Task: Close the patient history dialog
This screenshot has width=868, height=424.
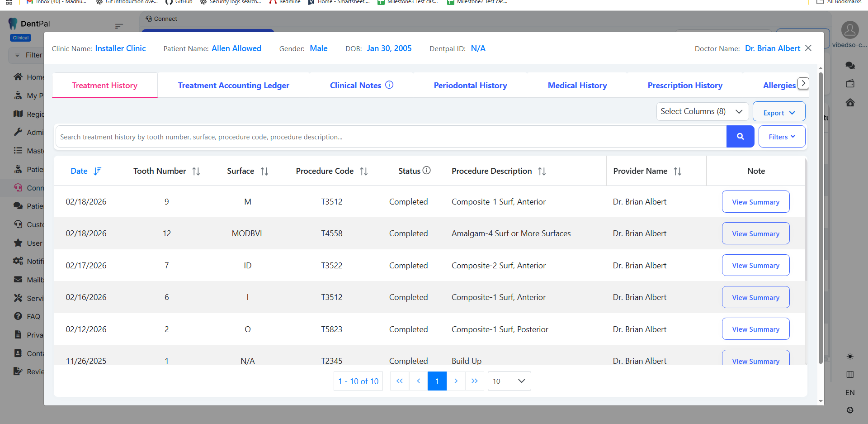Action: 808,48
